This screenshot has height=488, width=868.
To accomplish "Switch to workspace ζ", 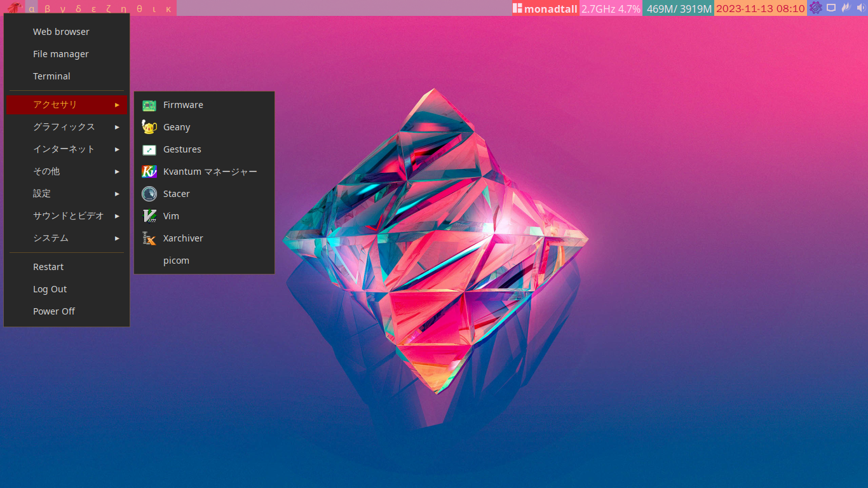I will (109, 8).
